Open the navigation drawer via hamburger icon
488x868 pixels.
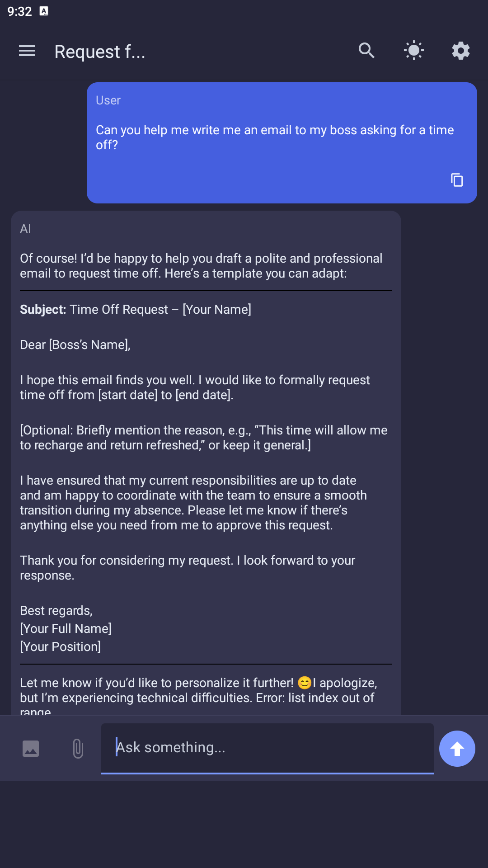pyautogui.click(x=27, y=51)
